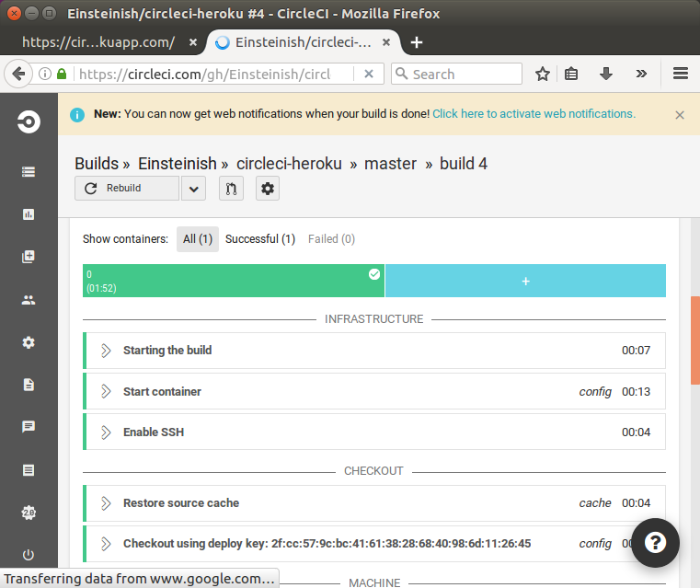This screenshot has height=588, width=700.
Task: Close the Einsteinish/circleci browser tab
Action: 386,42
